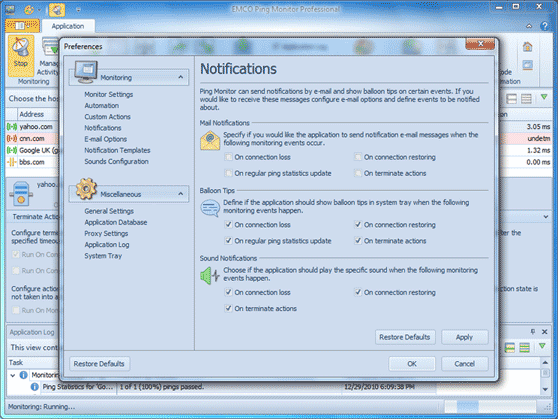Collapse the Monitoring section in Preferences

click(181, 77)
